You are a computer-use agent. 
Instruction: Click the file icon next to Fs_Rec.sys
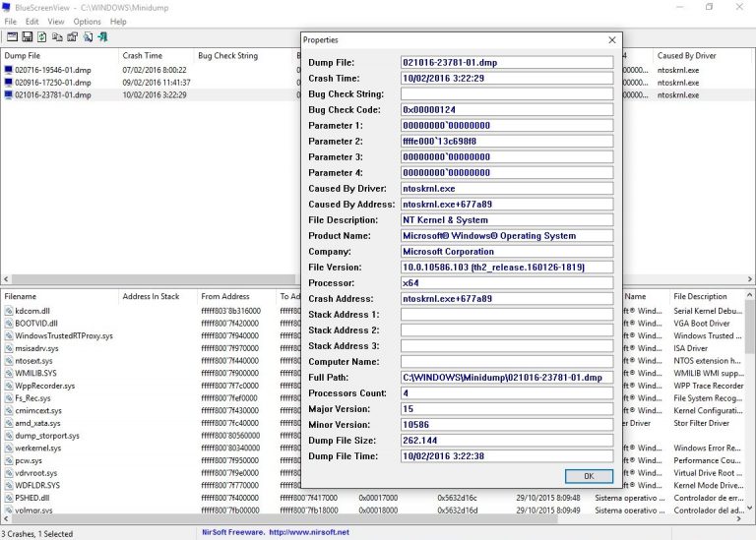[x=9, y=398]
